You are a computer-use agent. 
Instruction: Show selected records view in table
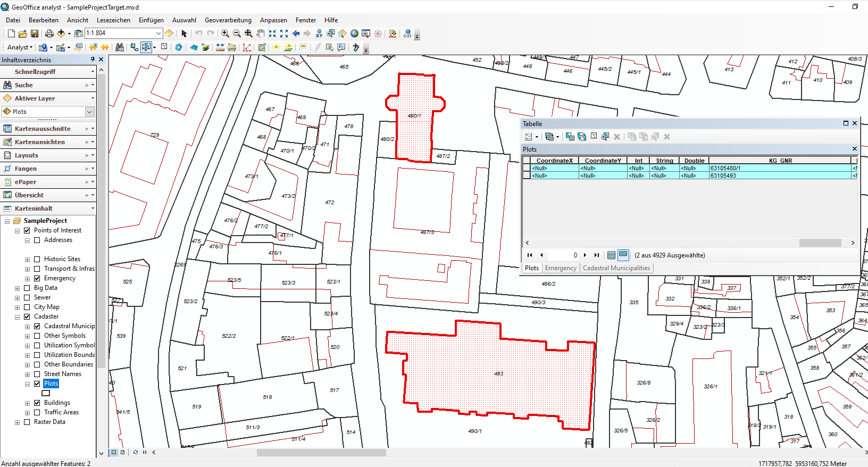click(x=623, y=255)
